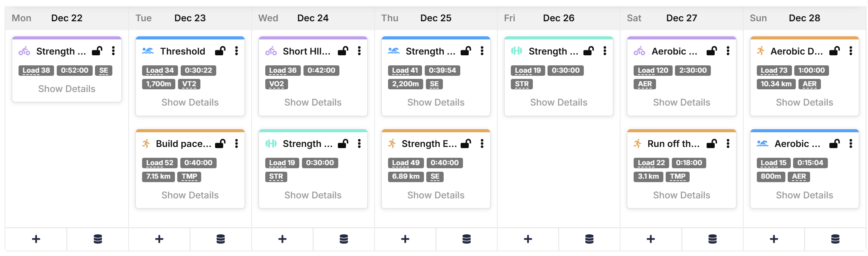Toggle the lock on Monday's Strength workout

(97, 51)
